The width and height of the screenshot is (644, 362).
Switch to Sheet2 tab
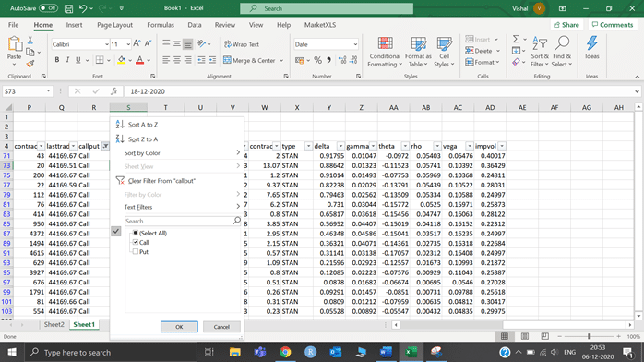54,325
